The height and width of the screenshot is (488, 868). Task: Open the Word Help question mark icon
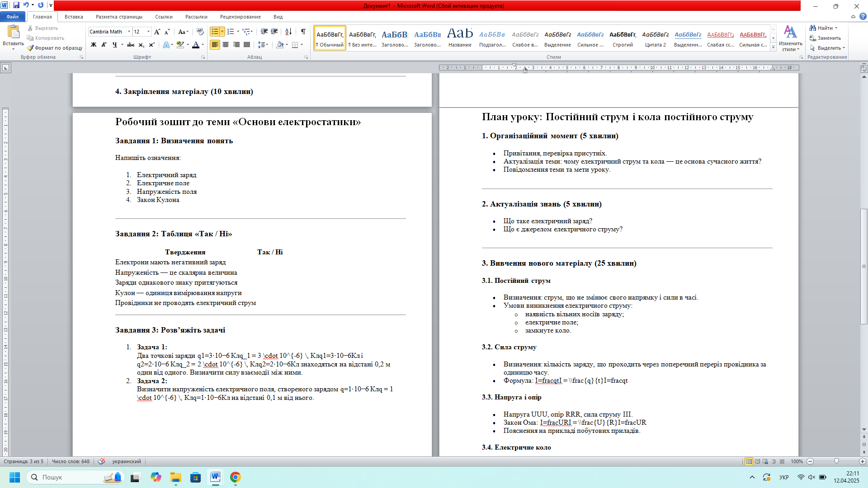tap(863, 17)
